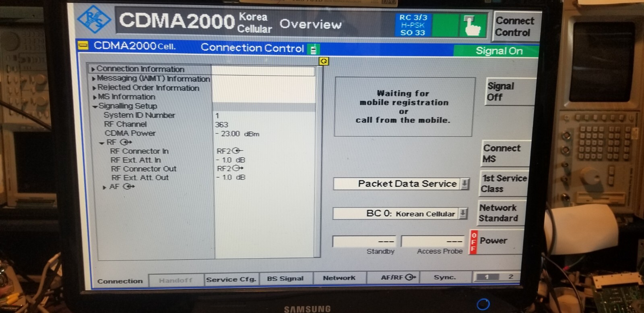Switch to Connection tab
This screenshot has height=313, width=644.
tap(120, 281)
